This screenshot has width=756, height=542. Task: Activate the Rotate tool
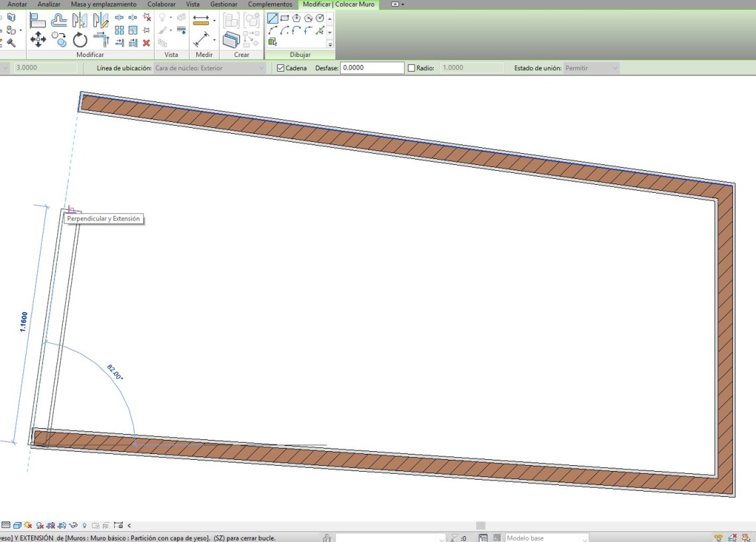pyautogui.click(x=80, y=40)
